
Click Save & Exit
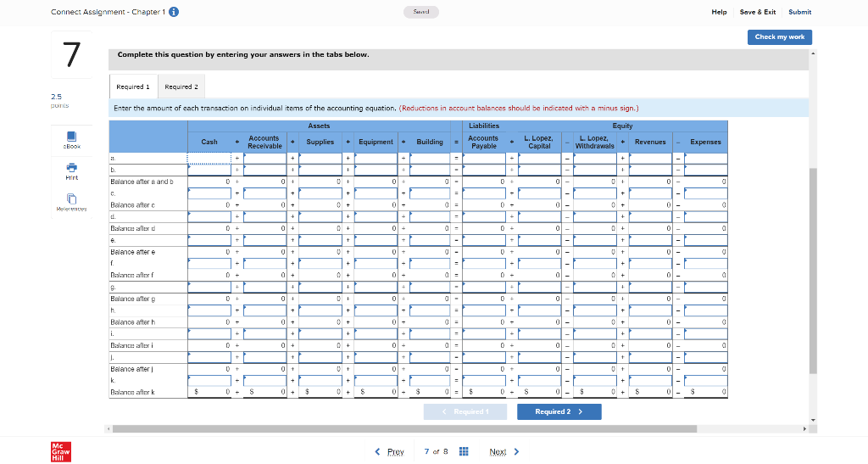click(757, 12)
